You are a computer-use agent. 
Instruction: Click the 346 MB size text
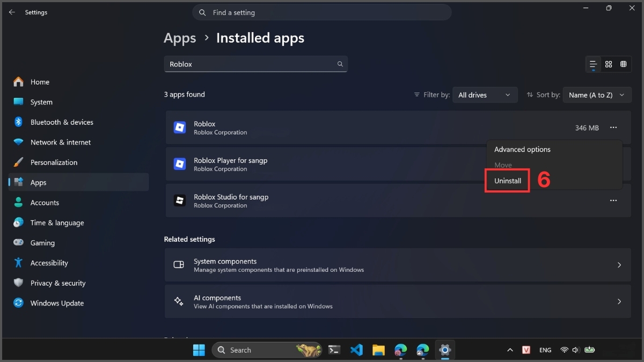tap(587, 128)
